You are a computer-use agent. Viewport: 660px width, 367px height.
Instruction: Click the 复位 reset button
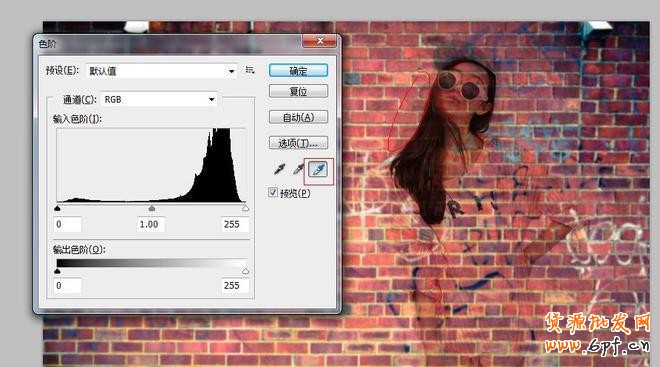coord(298,91)
